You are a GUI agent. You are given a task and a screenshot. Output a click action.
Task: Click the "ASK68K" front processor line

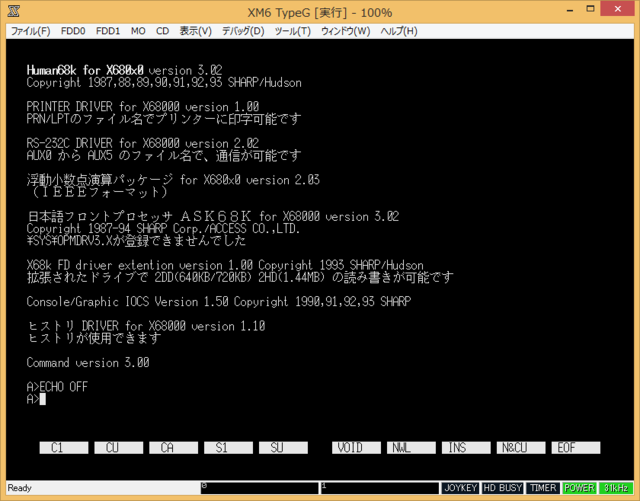213,216
